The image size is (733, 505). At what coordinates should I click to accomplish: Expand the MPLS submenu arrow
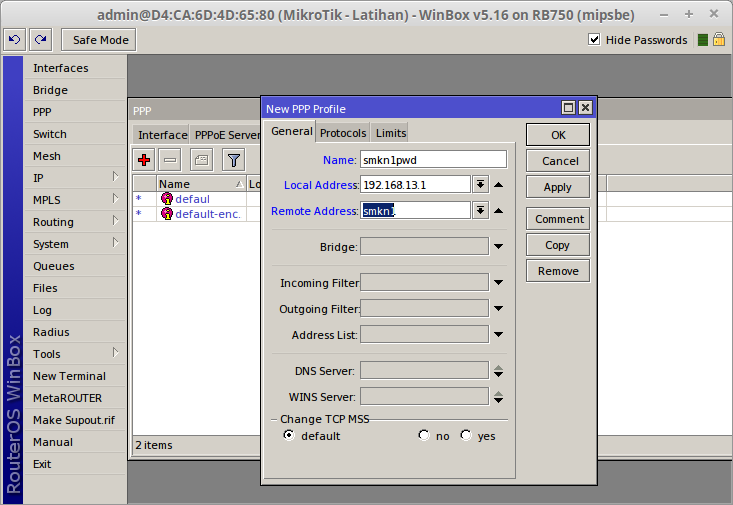point(115,199)
